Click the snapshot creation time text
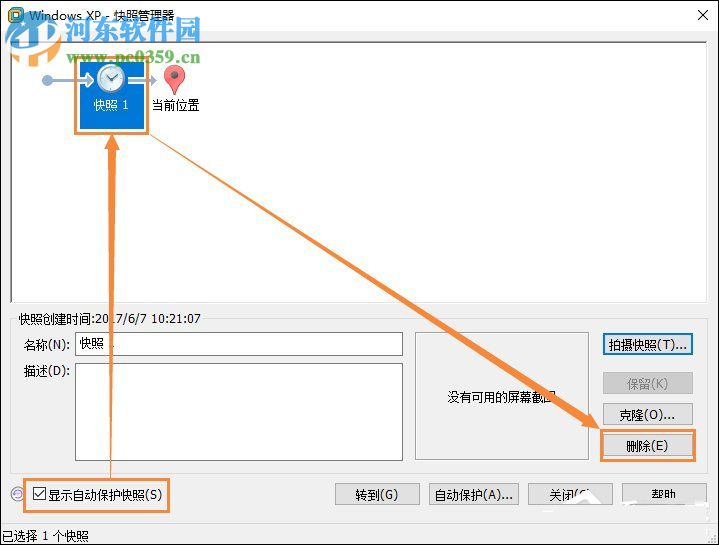This screenshot has width=719, height=545. [110, 319]
